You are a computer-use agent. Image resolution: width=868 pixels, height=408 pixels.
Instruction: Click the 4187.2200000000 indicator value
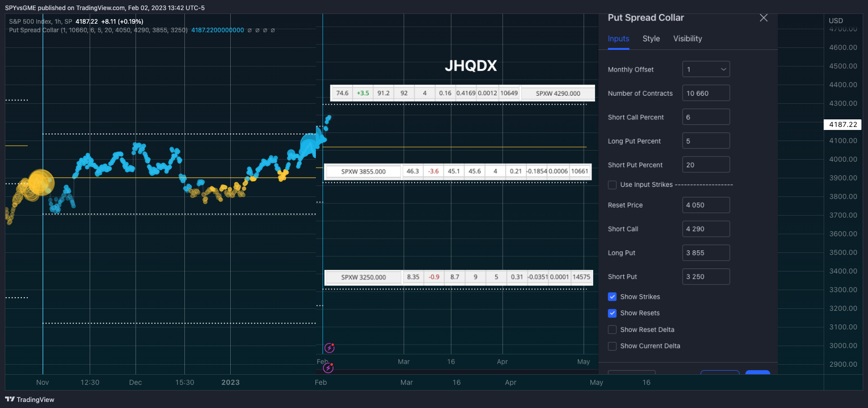[x=218, y=30]
